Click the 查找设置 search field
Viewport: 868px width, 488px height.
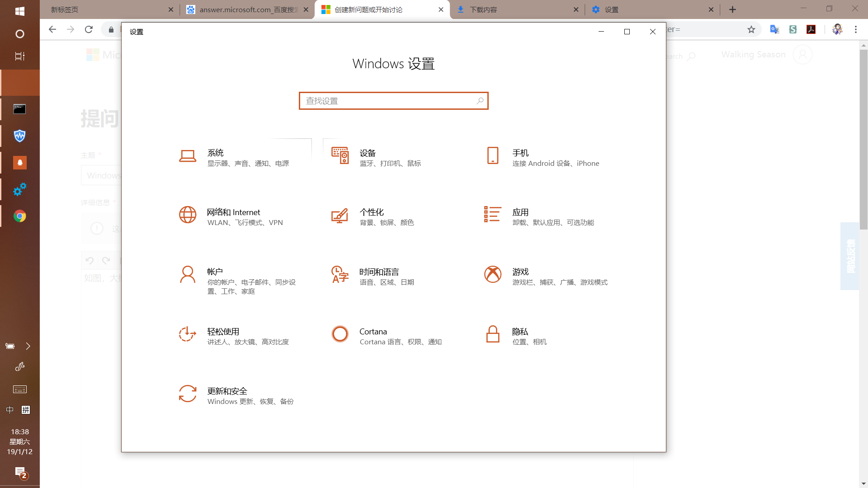[393, 101]
